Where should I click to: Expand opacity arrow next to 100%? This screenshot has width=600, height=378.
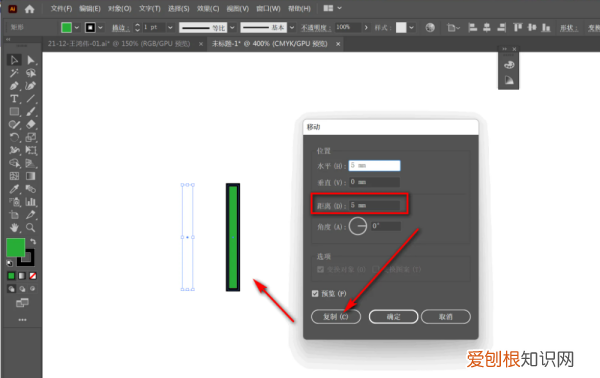[366, 28]
